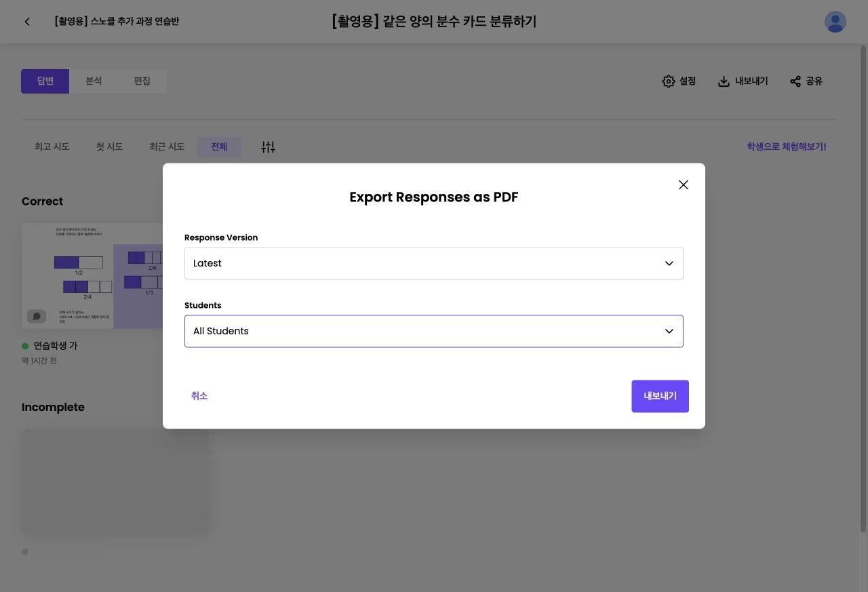868x592 pixels.
Task: Open the 학생으로 체험해보기! link
Action: (x=787, y=146)
